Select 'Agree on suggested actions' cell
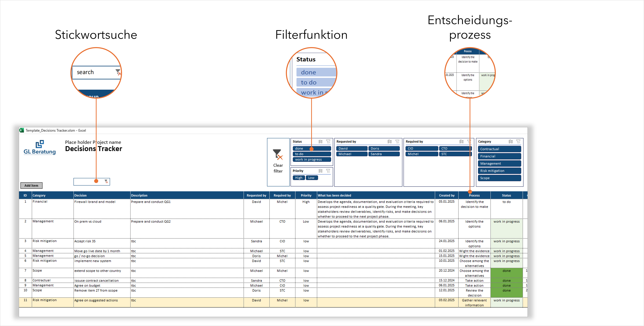The width and height of the screenshot is (644, 326). [102, 302]
